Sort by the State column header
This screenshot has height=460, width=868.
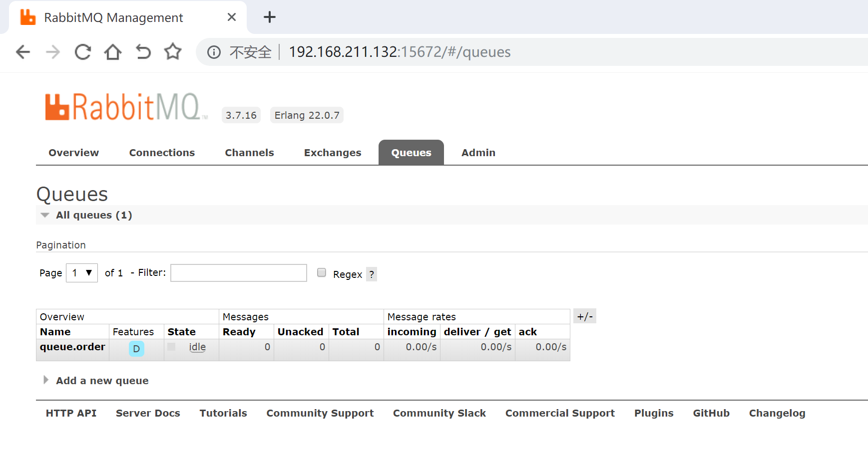point(182,332)
